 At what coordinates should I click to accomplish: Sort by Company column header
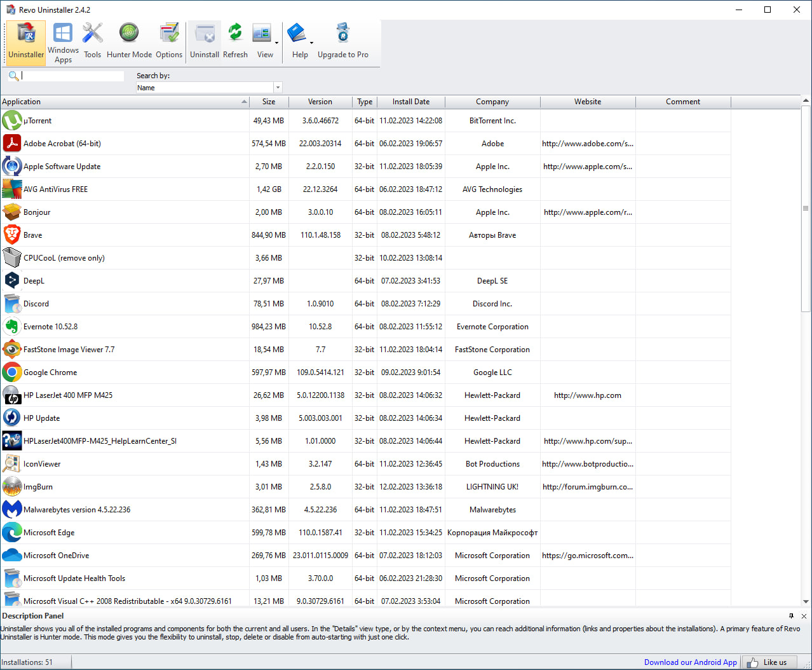tap(492, 102)
